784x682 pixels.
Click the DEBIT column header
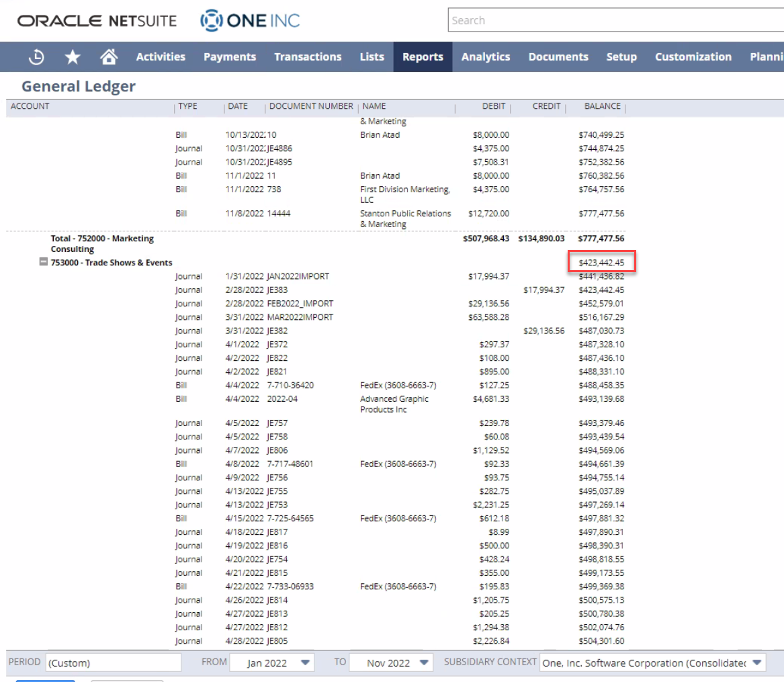point(494,106)
